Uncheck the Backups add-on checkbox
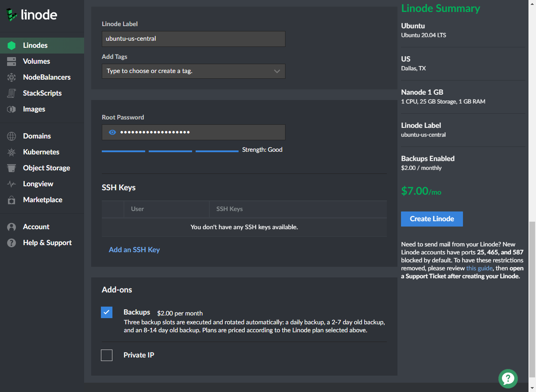Viewport: 536px width, 392px height. click(107, 312)
